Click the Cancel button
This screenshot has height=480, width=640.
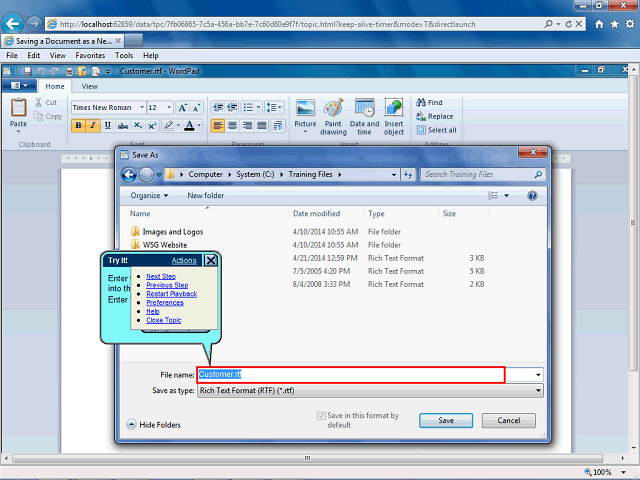pyautogui.click(x=509, y=420)
